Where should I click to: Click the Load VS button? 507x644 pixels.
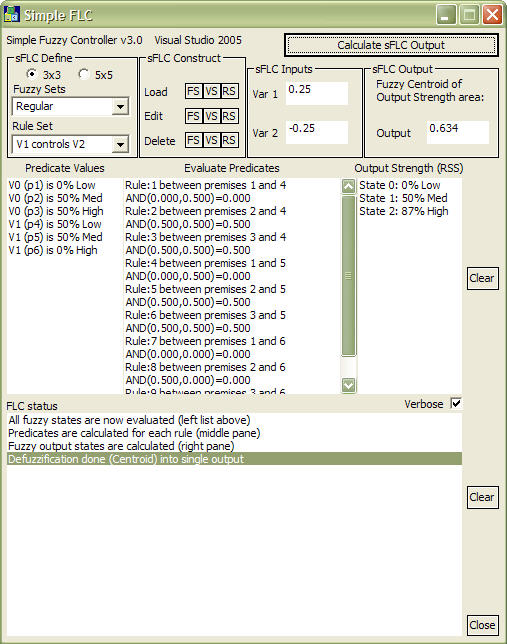211,91
